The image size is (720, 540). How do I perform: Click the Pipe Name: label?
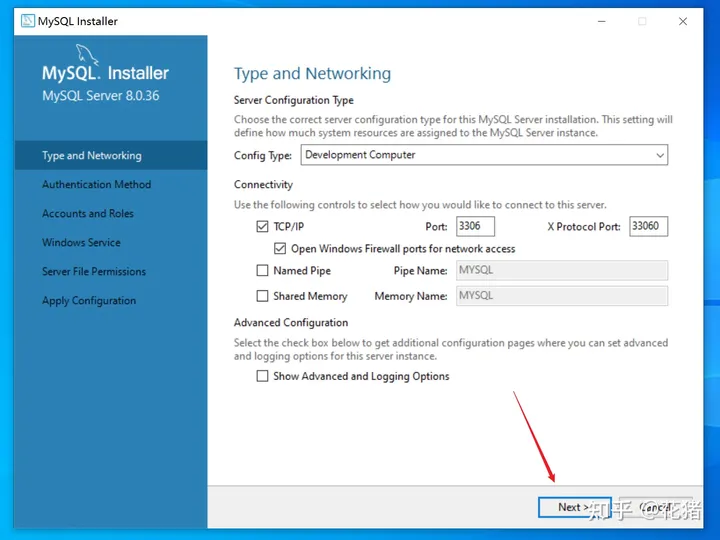(x=420, y=271)
